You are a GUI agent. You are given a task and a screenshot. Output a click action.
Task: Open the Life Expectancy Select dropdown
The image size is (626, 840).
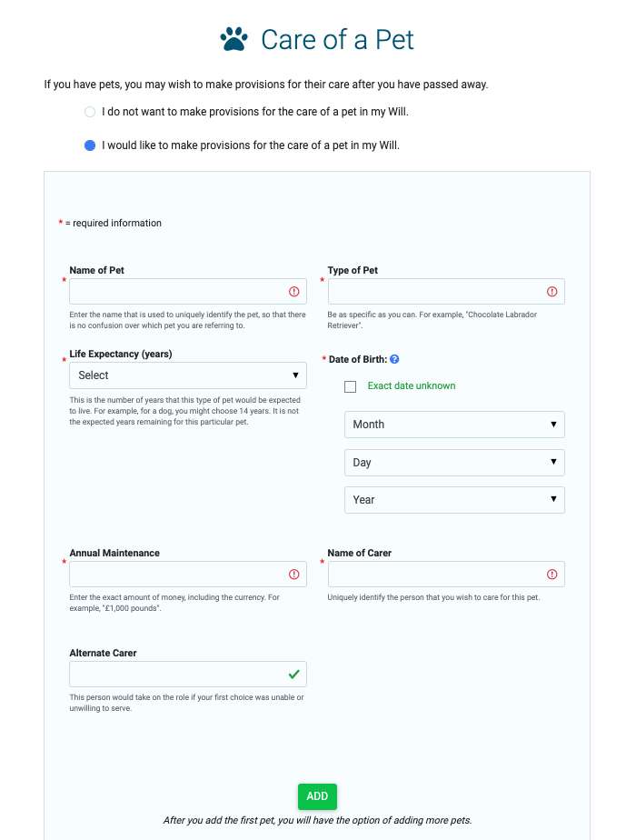[188, 375]
